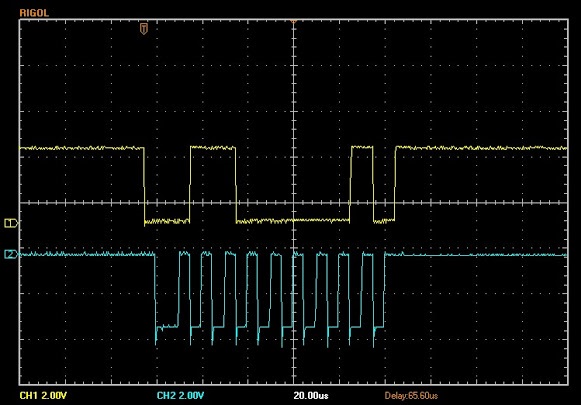Click the center vertical graticule axis
Image resolution: width=581 pixels, height=405 pixels.
click(293, 202)
